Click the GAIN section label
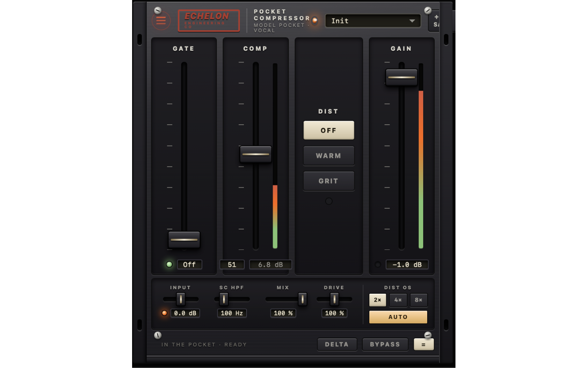Screen dimensions: 588x368 coord(402,49)
